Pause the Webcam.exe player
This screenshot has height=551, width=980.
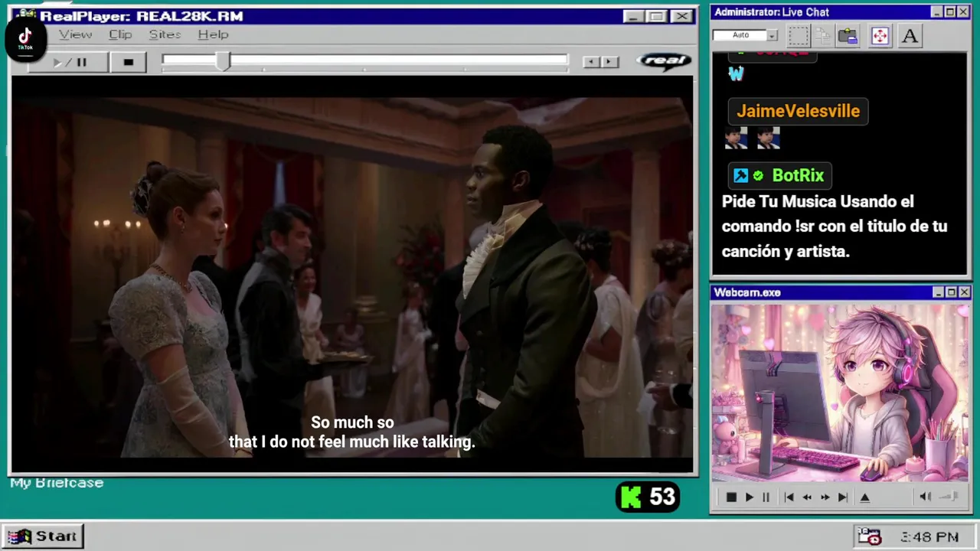[766, 497]
